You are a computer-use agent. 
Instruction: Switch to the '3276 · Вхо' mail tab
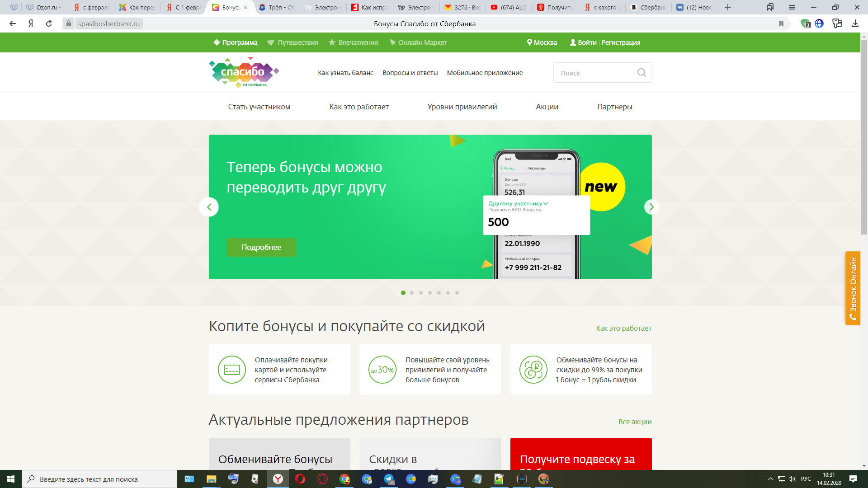[462, 7]
